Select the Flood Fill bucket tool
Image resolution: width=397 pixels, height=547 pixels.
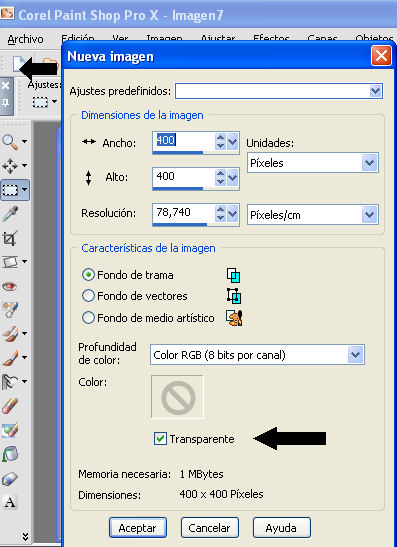coord(10,455)
